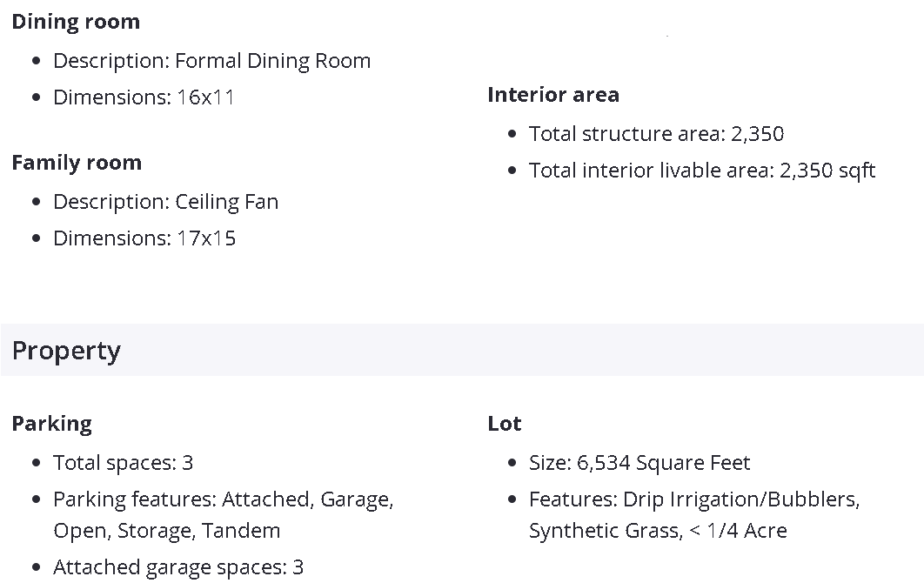
Task: Click the Parking features line
Action: (x=223, y=499)
